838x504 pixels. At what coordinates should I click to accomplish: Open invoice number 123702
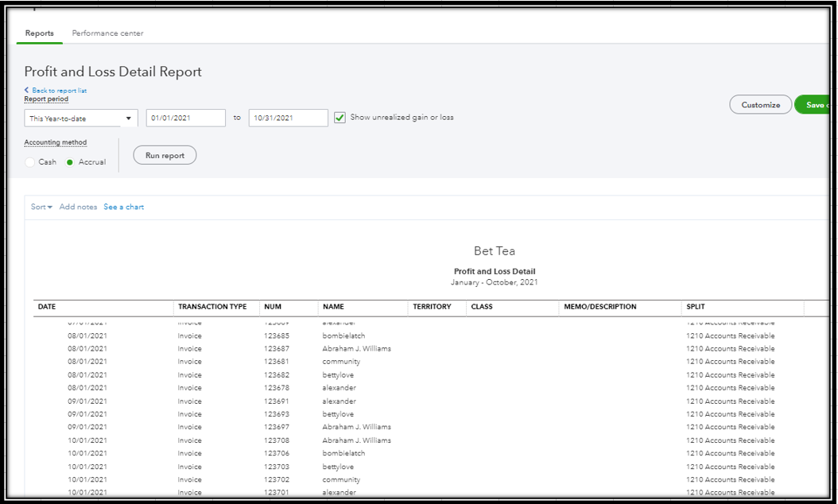277,479
